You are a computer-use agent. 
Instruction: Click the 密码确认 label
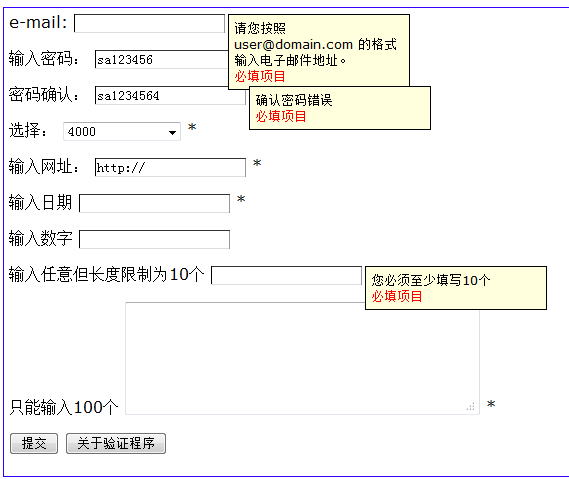(x=44, y=95)
